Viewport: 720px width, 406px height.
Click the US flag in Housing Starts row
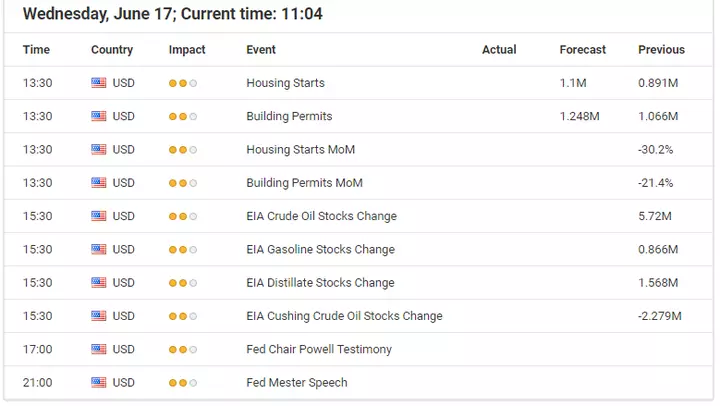pyautogui.click(x=99, y=83)
